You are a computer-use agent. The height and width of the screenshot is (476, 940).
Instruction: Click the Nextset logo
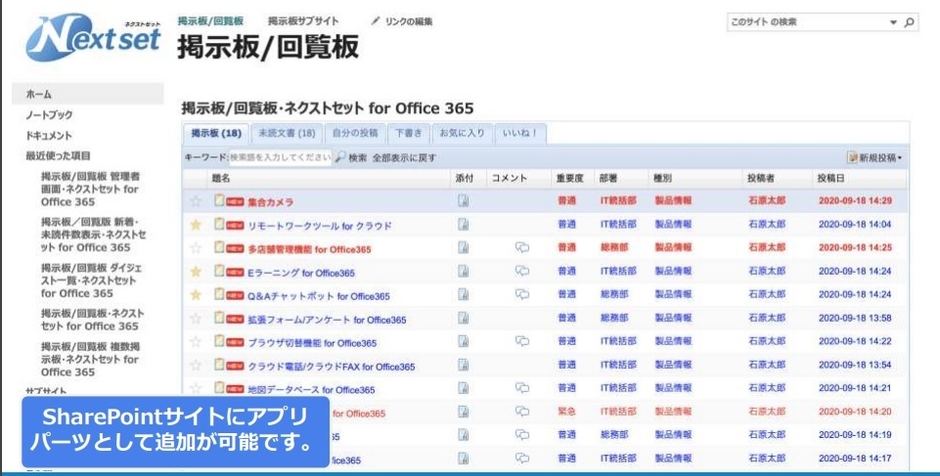94,38
